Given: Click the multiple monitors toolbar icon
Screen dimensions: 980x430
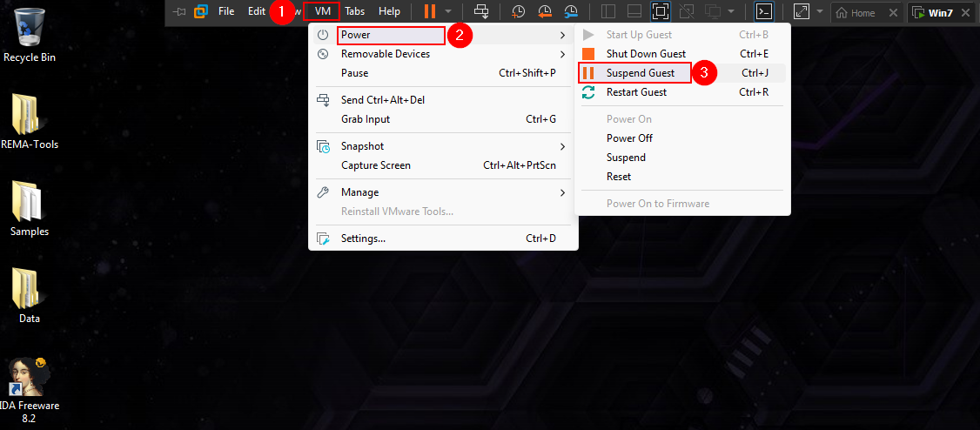Looking at the screenshot, I should 713,11.
